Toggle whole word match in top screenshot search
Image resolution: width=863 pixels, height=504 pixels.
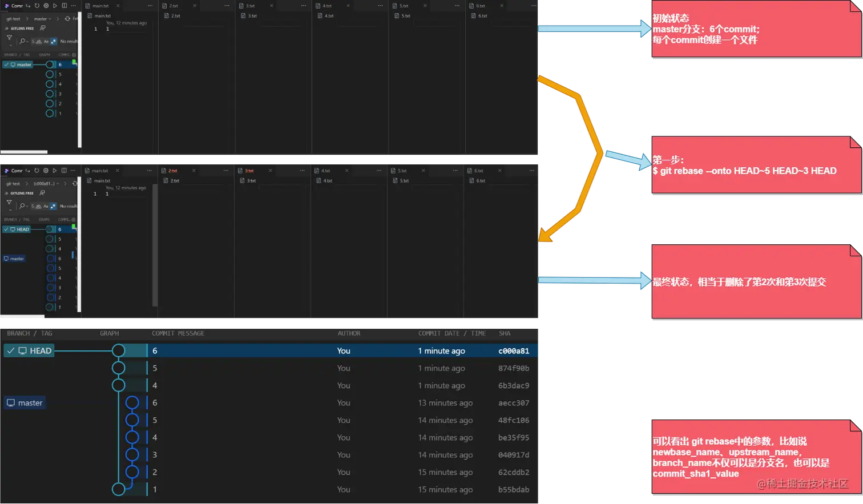[x=39, y=42]
